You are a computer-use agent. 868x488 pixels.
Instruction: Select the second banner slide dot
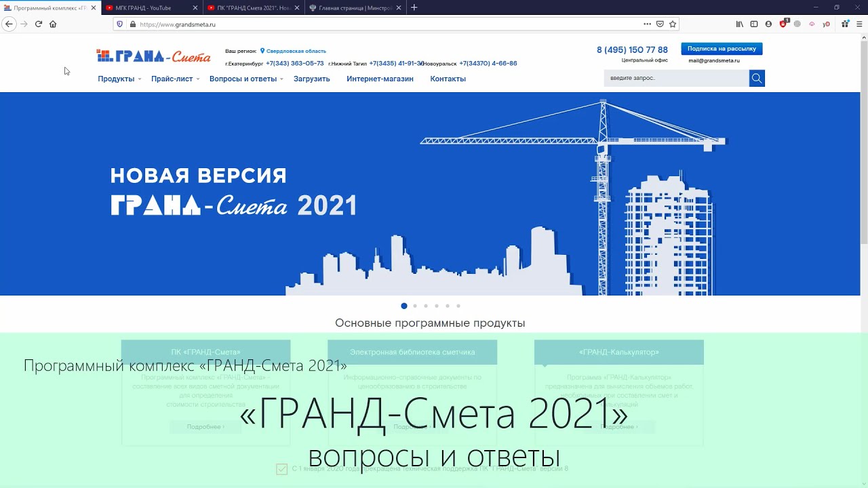(x=415, y=306)
